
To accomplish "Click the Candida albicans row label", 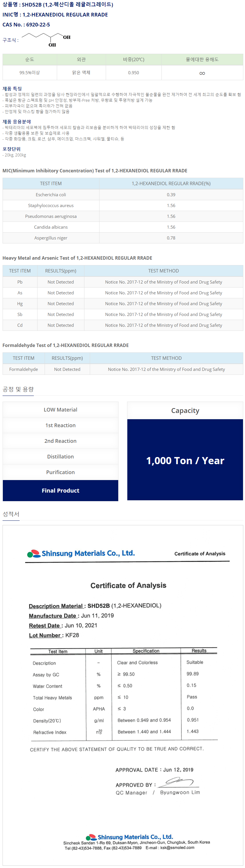I will coord(51,227).
